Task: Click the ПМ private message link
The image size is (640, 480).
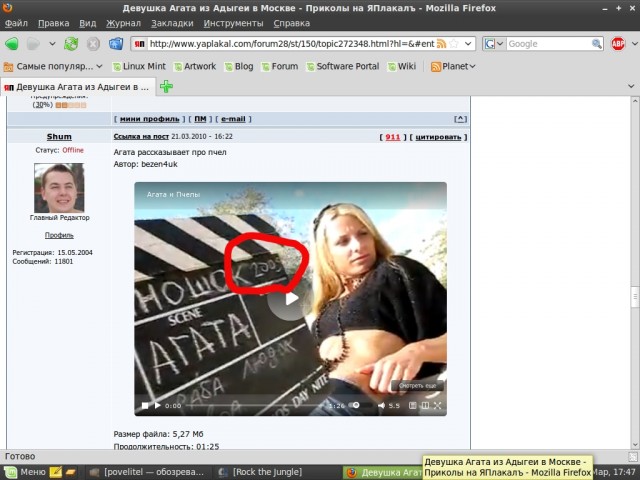Action: [x=200, y=119]
